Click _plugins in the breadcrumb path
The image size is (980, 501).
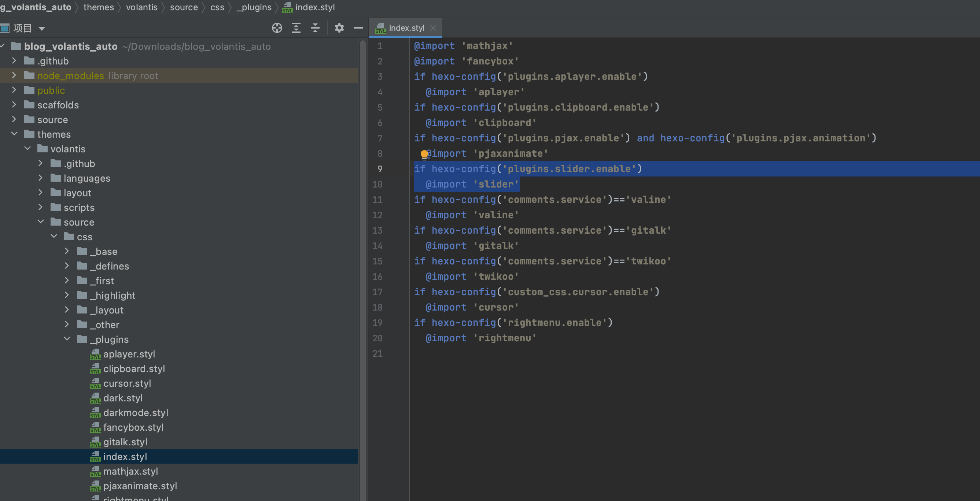[x=254, y=7]
